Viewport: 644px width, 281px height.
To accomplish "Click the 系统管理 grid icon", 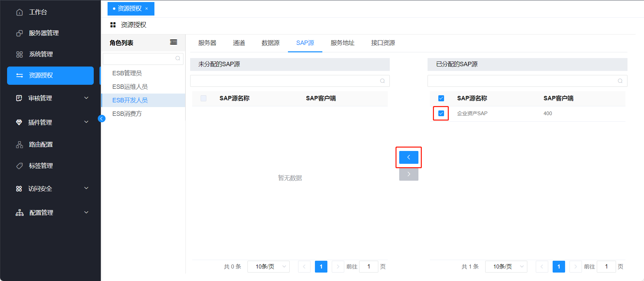I will pyautogui.click(x=20, y=54).
